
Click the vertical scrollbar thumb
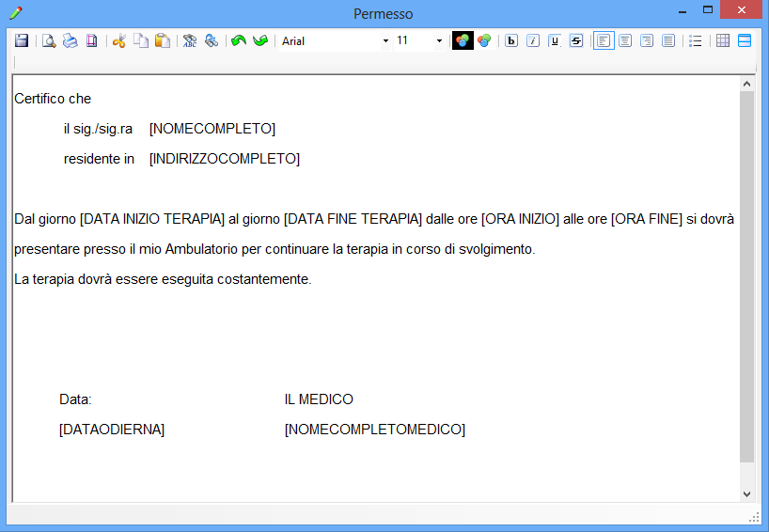coord(747,276)
